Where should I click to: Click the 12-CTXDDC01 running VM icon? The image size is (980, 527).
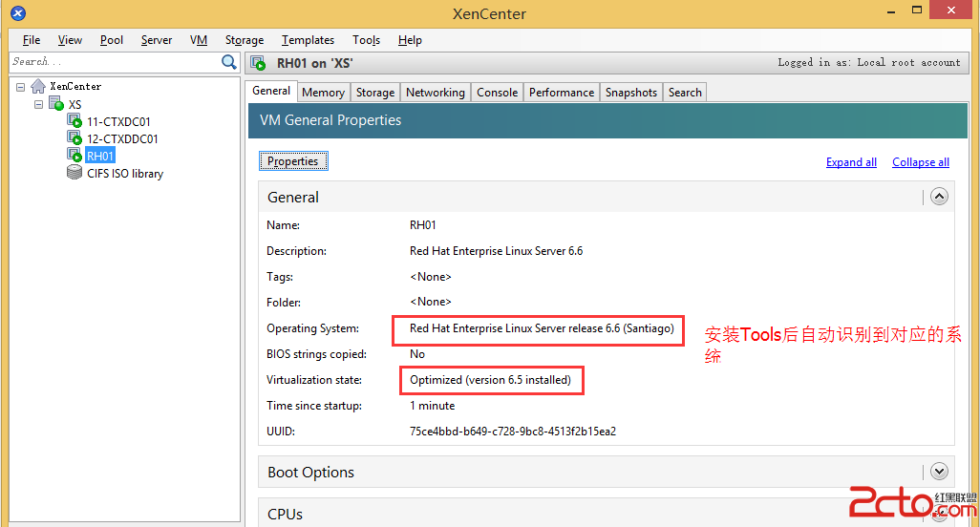75,138
